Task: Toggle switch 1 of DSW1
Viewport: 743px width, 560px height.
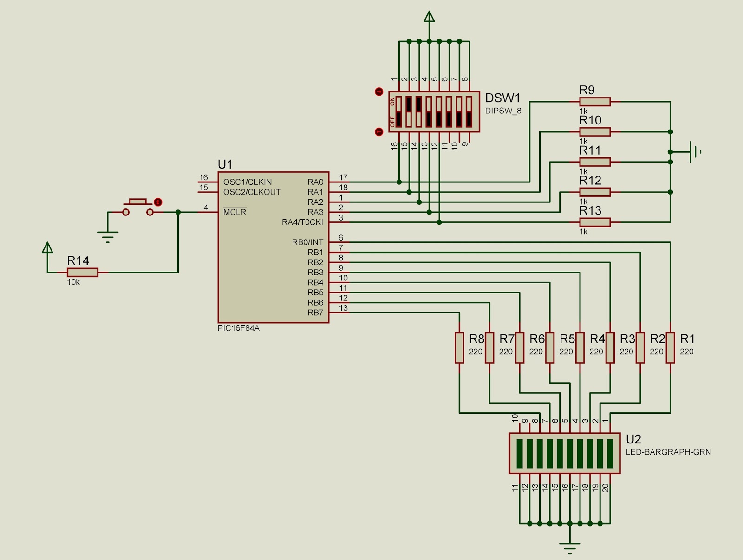Action: (398, 111)
